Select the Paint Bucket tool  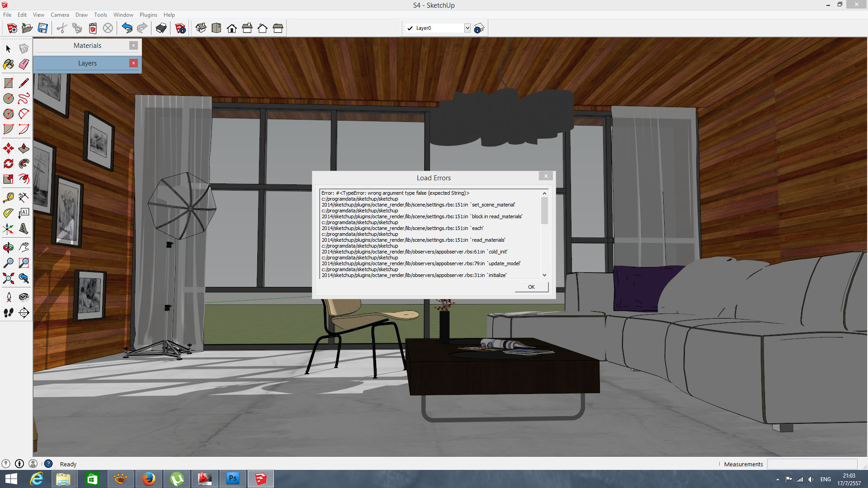click(x=8, y=64)
